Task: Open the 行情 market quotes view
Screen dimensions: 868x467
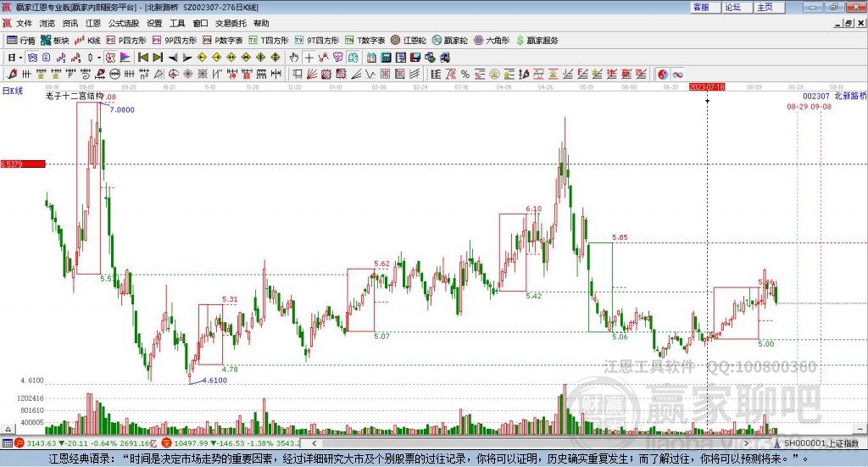Action: tap(20, 41)
